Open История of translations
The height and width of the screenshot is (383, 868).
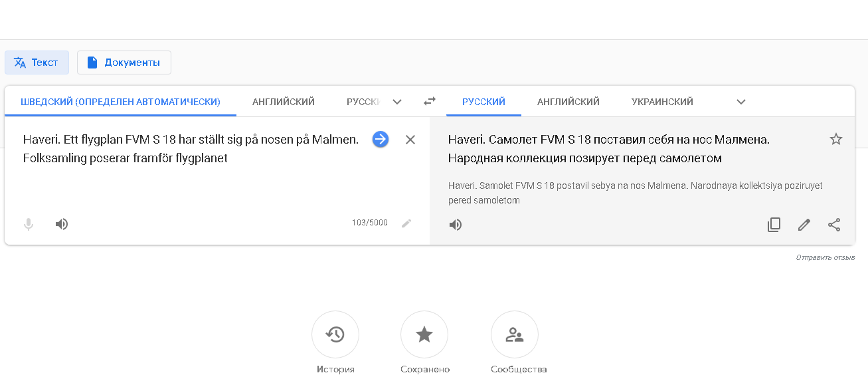(x=335, y=334)
